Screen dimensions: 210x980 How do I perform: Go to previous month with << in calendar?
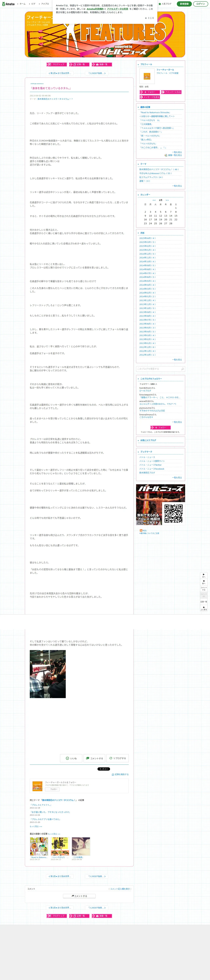(154, 200)
